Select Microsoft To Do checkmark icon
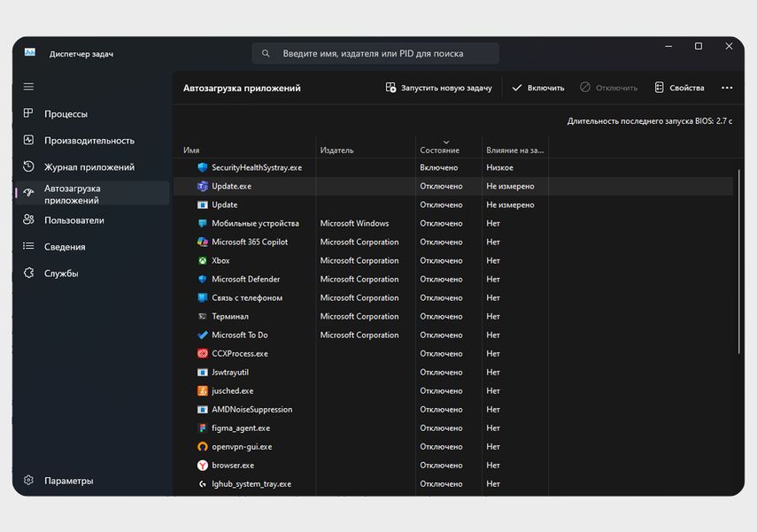757x532 pixels. tap(202, 335)
